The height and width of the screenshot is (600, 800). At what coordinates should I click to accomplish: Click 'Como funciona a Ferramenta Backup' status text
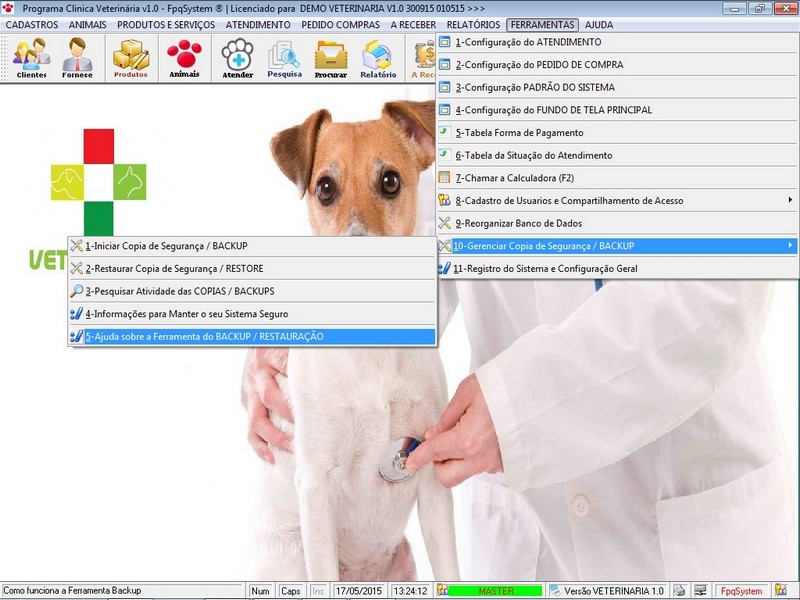click(72, 590)
